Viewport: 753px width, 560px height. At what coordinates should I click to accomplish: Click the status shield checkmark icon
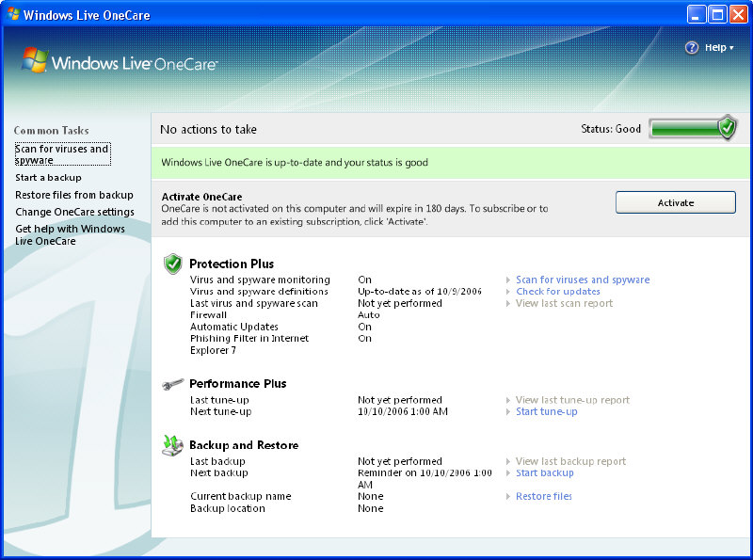(x=727, y=127)
